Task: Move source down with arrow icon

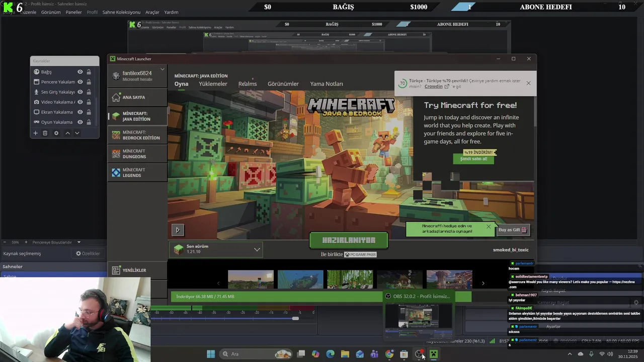Action: 77,133
